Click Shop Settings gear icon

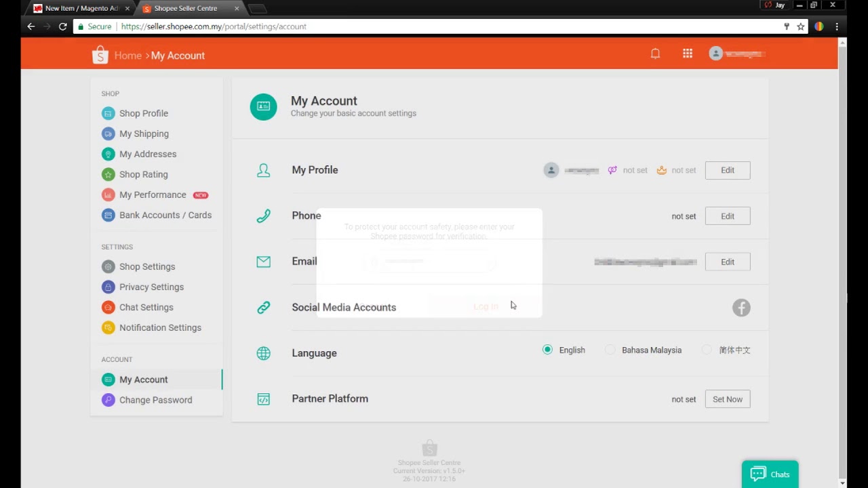click(x=108, y=266)
